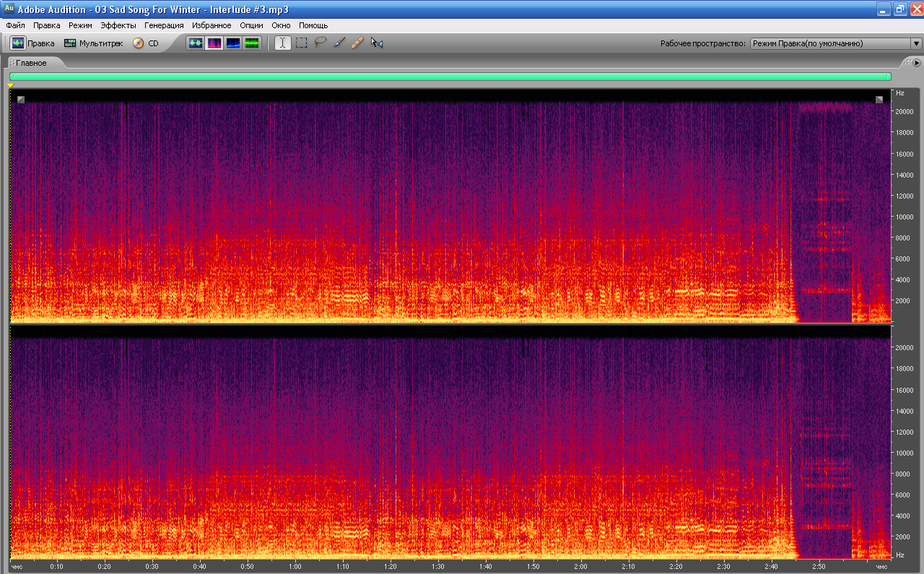Viewport: 924px width, 574px height.
Task: Switch to Waveform display view icon
Action: [196, 43]
